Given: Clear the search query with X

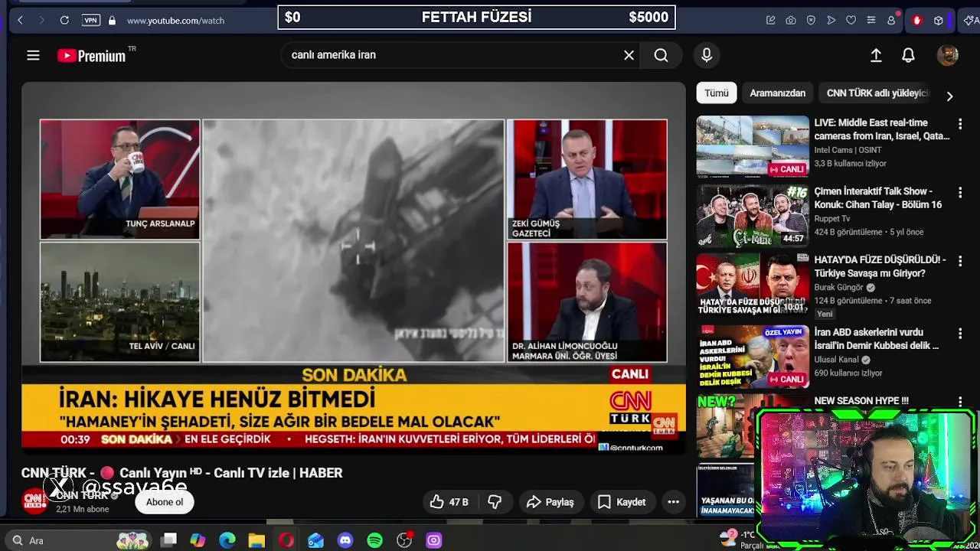Looking at the screenshot, I should [629, 55].
